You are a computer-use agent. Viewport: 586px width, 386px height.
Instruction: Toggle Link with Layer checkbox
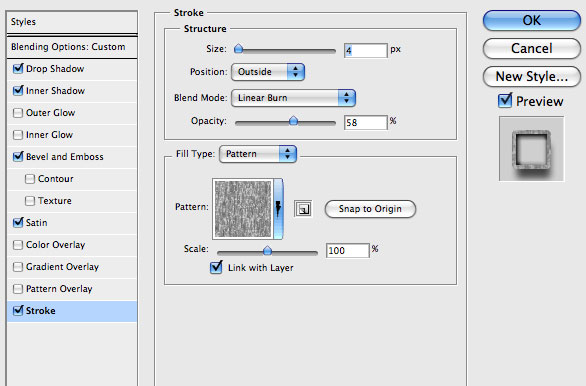pyautogui.click(x=216, y=267)
